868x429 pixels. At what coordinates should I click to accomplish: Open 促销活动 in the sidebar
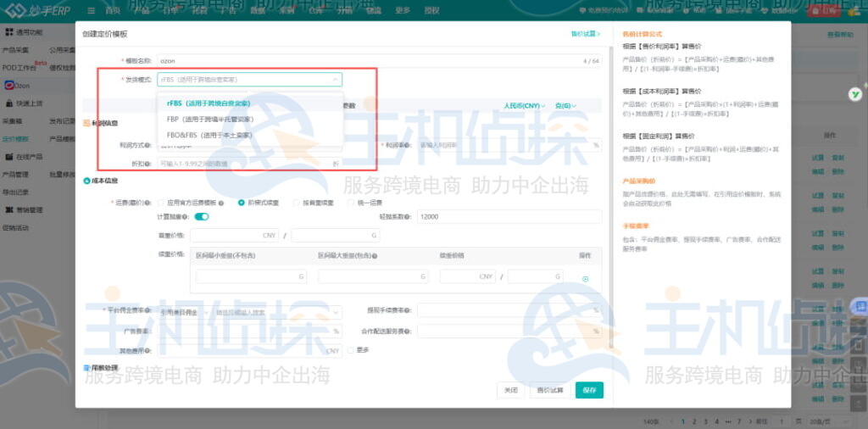pos(15,227)
